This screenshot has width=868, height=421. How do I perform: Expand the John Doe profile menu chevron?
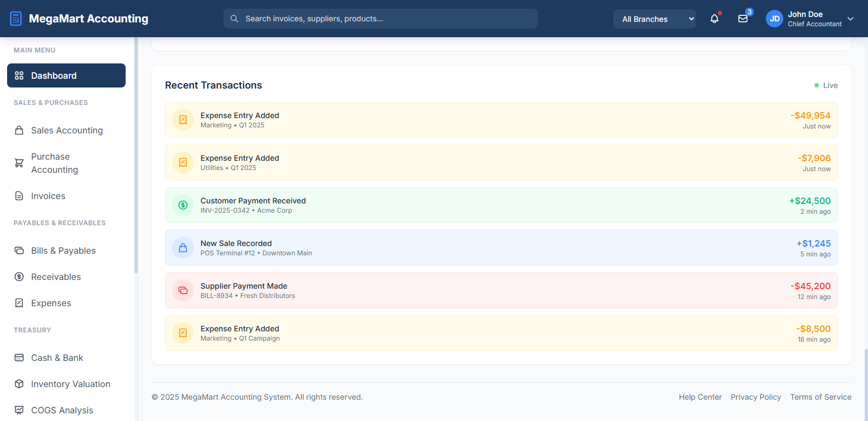851,19
